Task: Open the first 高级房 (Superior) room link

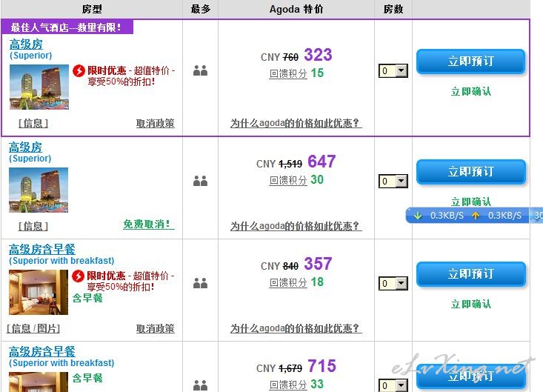Action: click(27, 44)
